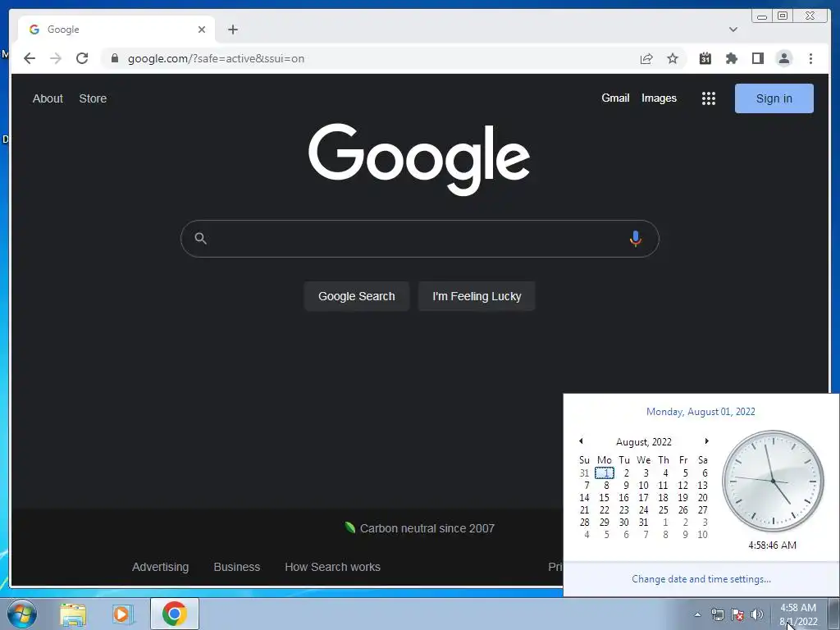Screen dimensions: 840x630
Task: Sign in to Google
Action: coord(774,98)
